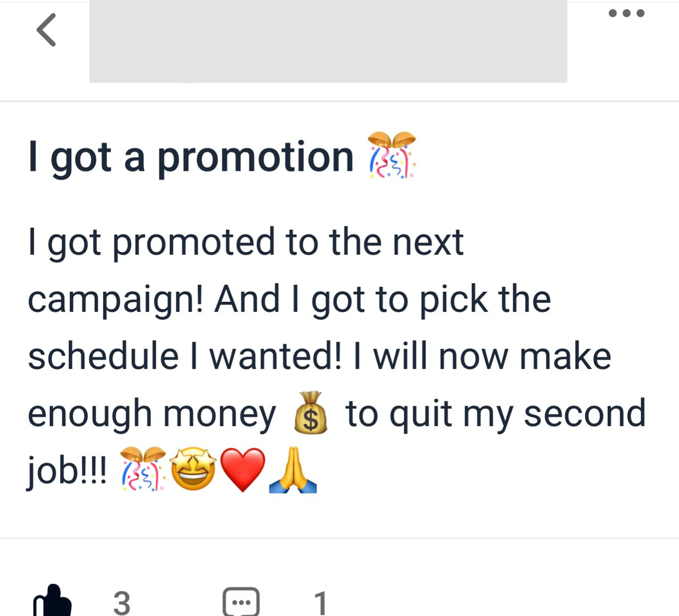The width and height of the screenshot is (679, 616).
Task: Click the words "enough money" in the post
Action: (x=152, y=414)
